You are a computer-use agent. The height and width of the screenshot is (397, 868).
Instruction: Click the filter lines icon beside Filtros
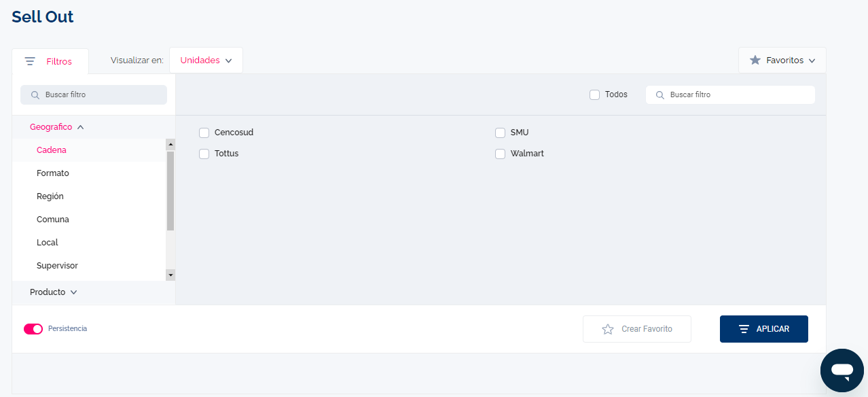[30, 61]
